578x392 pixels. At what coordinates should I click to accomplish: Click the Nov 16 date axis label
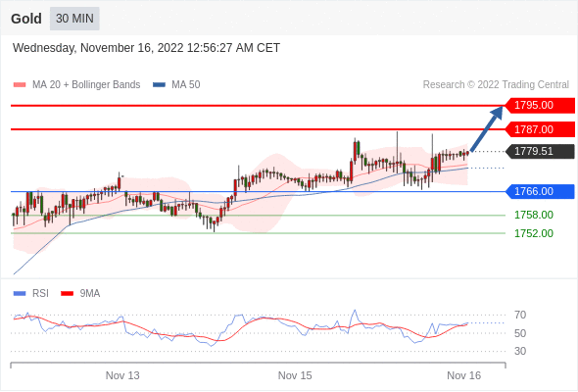[x=463, y=375]
